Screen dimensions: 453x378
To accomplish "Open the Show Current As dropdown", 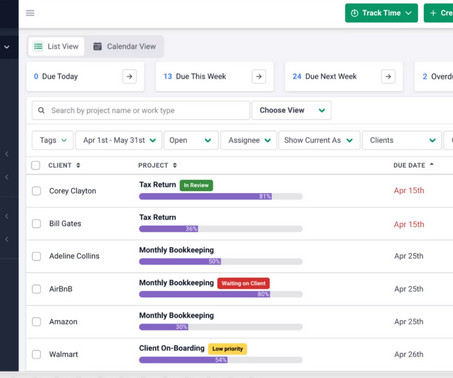I will (x=319, y=140).
